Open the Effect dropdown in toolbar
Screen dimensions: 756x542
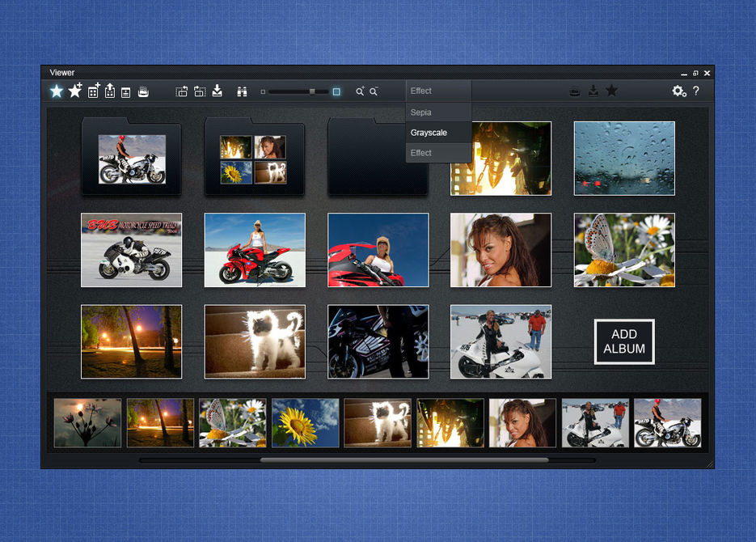tap(438, 91)
